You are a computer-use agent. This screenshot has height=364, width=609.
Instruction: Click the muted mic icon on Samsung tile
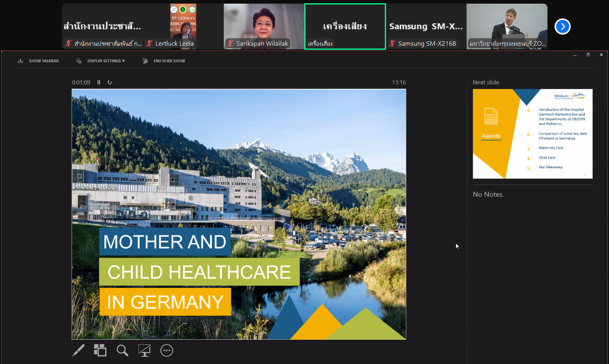coord(392,44)
